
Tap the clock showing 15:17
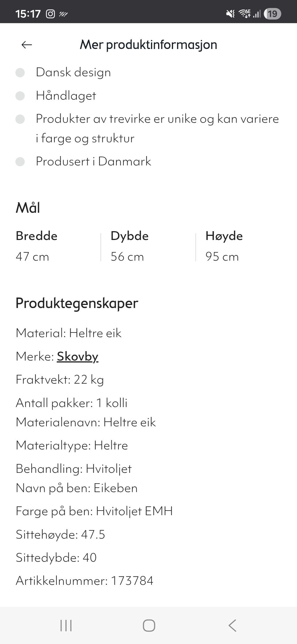tap(28, 13)
